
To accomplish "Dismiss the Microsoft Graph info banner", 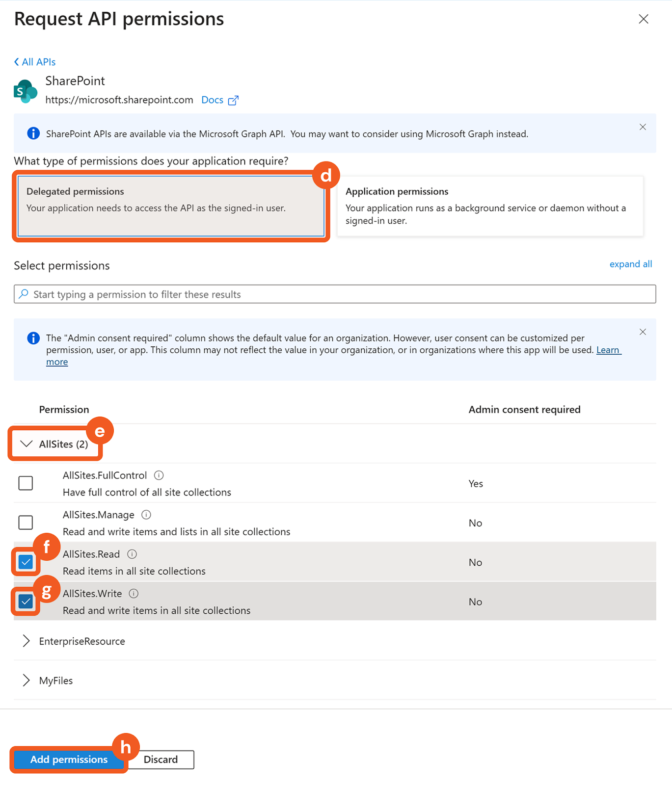I will (643, 127).
